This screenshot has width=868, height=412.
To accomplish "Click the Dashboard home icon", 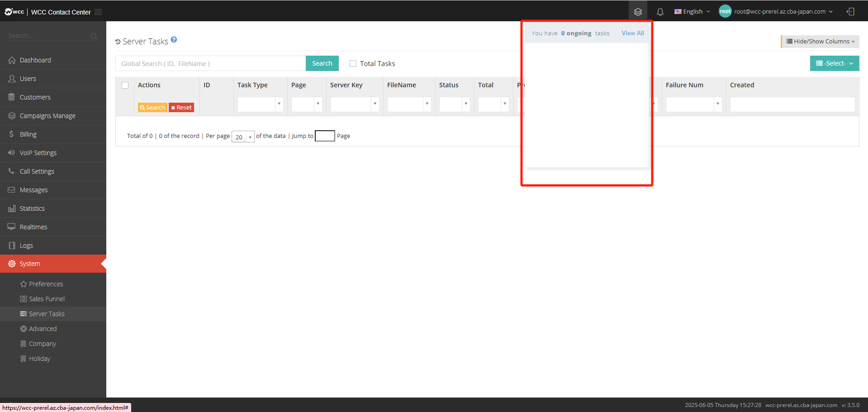I will point(12,60).
